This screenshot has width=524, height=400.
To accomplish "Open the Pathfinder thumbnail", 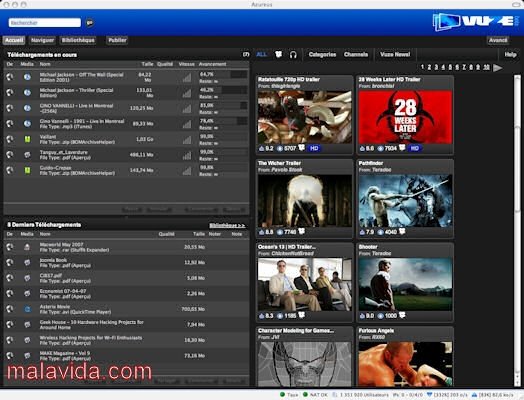I will [405, 201].
